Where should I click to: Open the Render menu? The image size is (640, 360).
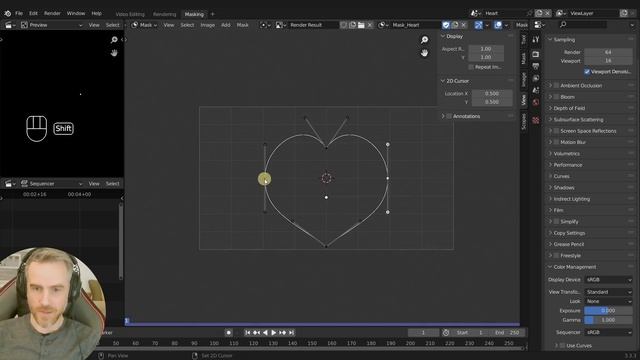(52, 13)
